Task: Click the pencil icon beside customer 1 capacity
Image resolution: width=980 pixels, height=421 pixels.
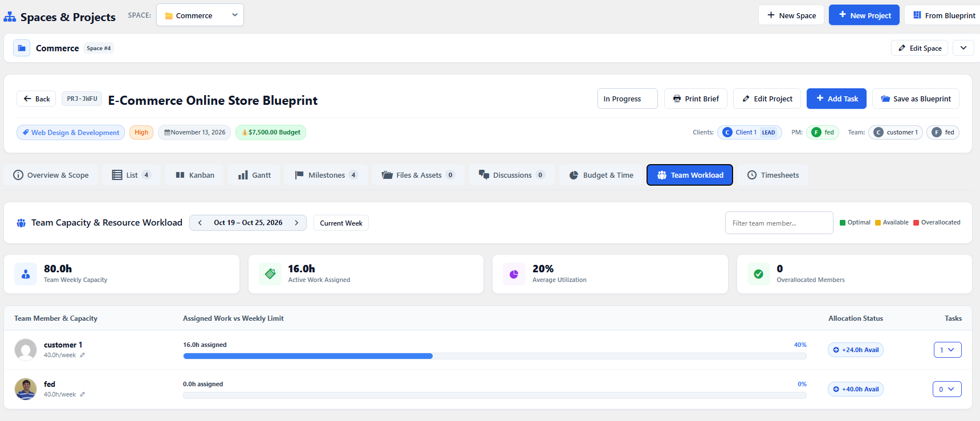Action: 83,355
